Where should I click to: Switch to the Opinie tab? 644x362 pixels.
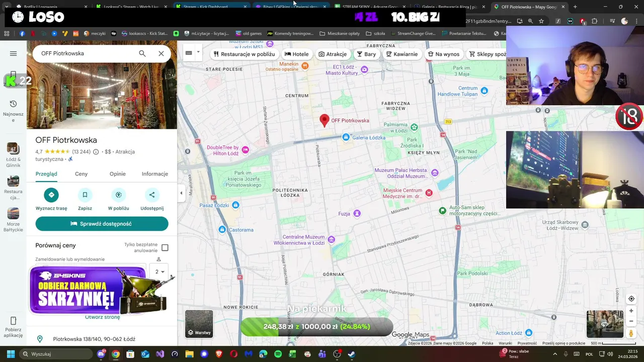pos(118,174)
